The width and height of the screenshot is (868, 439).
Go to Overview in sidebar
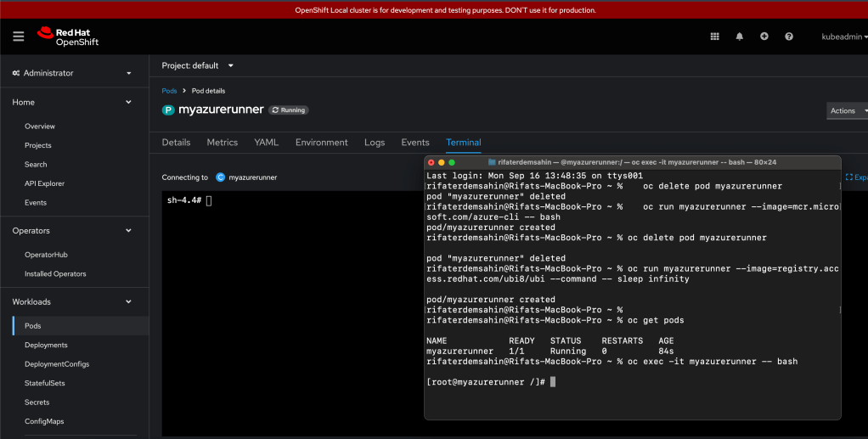[40, 127]
